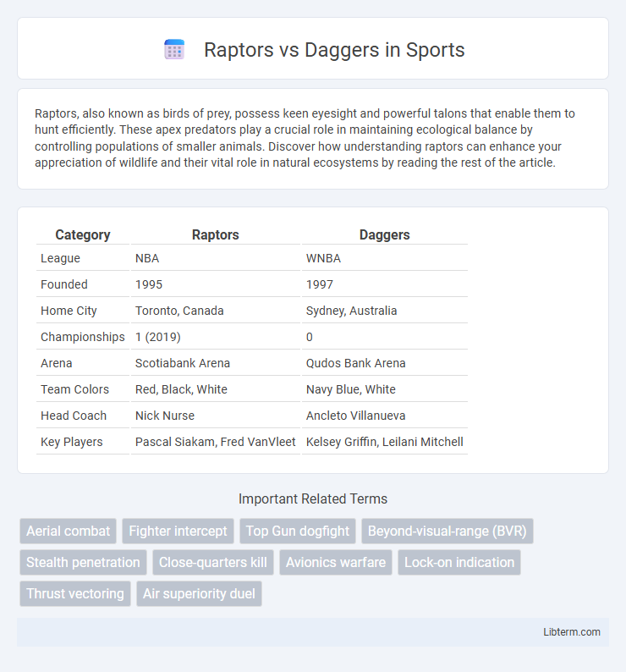626x672 pixels.
Task: Open the Beyond-visual-range (BVR) tag
Action: [448, 531]
